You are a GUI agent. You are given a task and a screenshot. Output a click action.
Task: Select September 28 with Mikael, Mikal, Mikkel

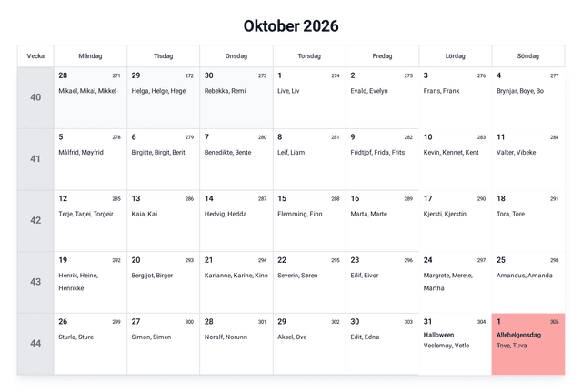(90, 97)
